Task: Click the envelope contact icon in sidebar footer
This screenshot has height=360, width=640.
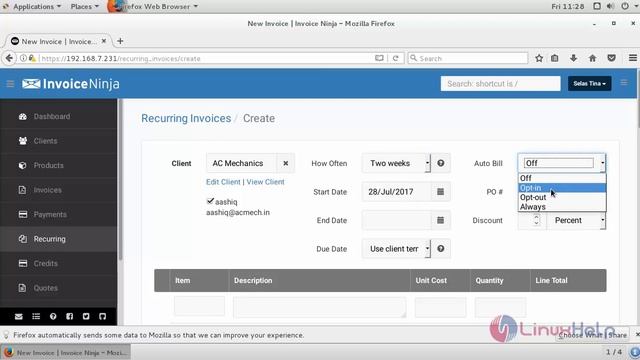Action: [19, 316]
